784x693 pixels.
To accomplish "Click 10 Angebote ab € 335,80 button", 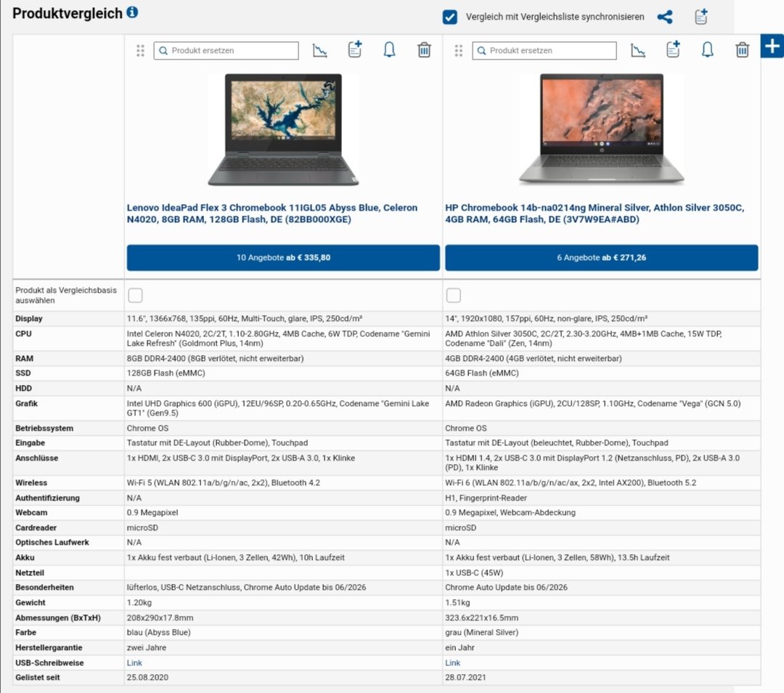I will pos(283,258).
